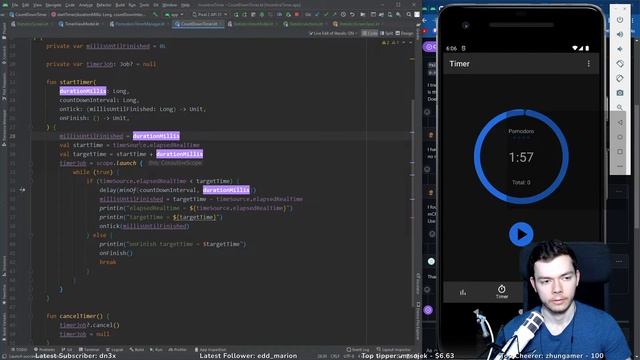This screenshot has width=640, height=360.
Task: Click the cancelTimer function name
Action: [x=80, y=316]
